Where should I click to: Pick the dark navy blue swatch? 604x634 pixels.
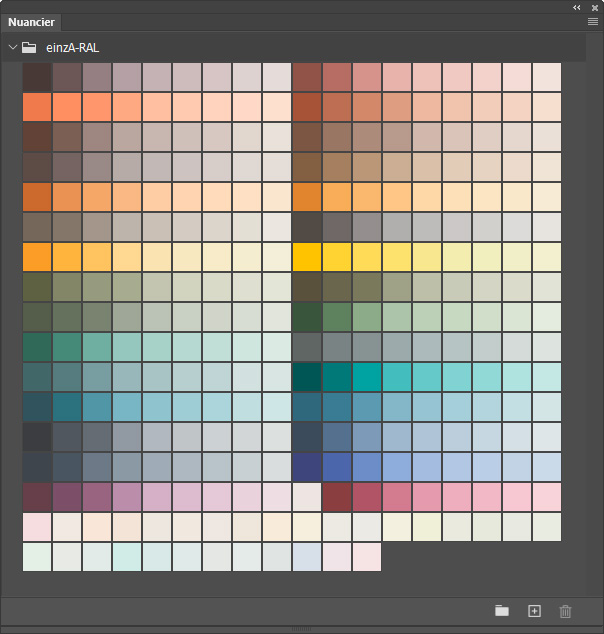click(307, 467)
